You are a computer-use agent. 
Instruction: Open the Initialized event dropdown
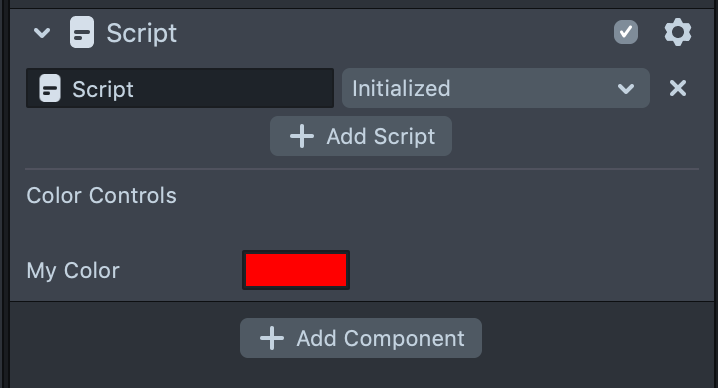point(496,88)
